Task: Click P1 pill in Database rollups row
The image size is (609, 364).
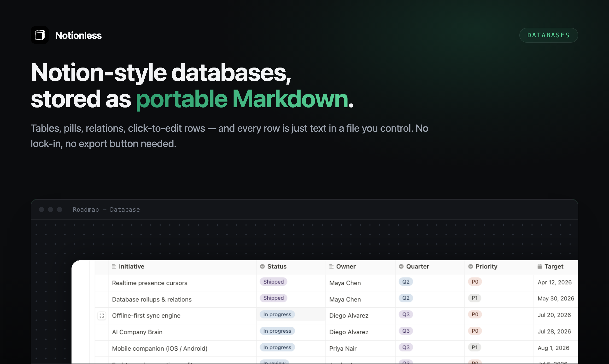Action: [475, 298]
